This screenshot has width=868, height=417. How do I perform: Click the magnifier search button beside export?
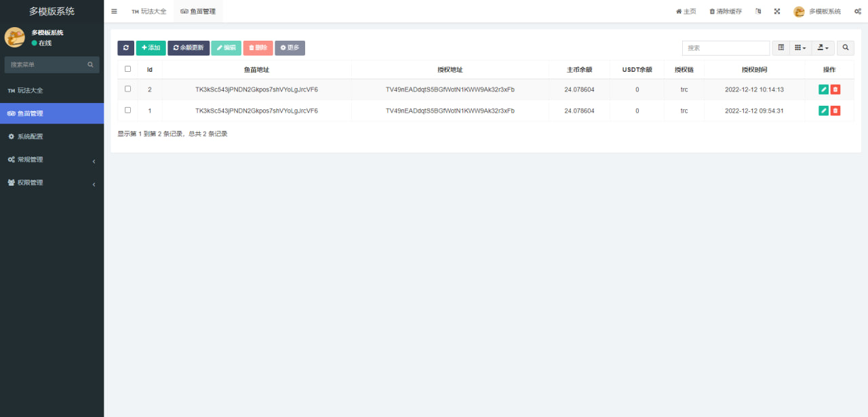(x=846, y=48)
